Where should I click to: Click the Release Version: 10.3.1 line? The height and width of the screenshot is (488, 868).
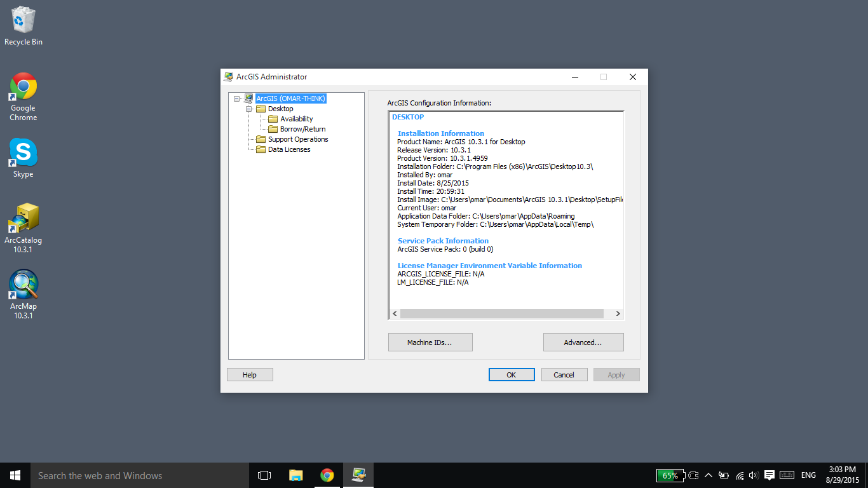coord(434,150)
